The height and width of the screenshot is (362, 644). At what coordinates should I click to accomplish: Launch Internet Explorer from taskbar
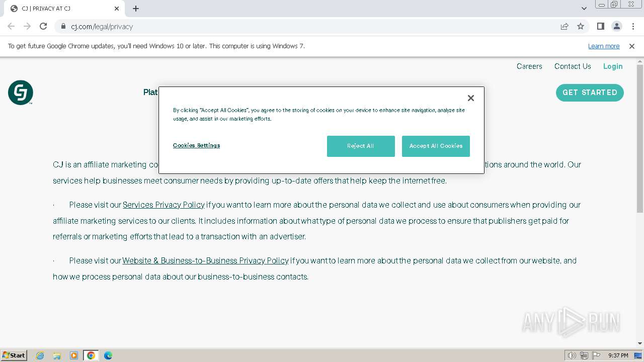click(x=40, y=355)
